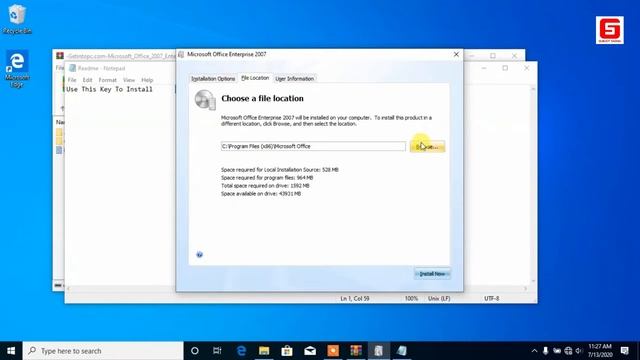Image resolution: width=640 pixels, height=360 pixels.
Task: Open the Action Center notifications icon
Action: tap(624, 351)
